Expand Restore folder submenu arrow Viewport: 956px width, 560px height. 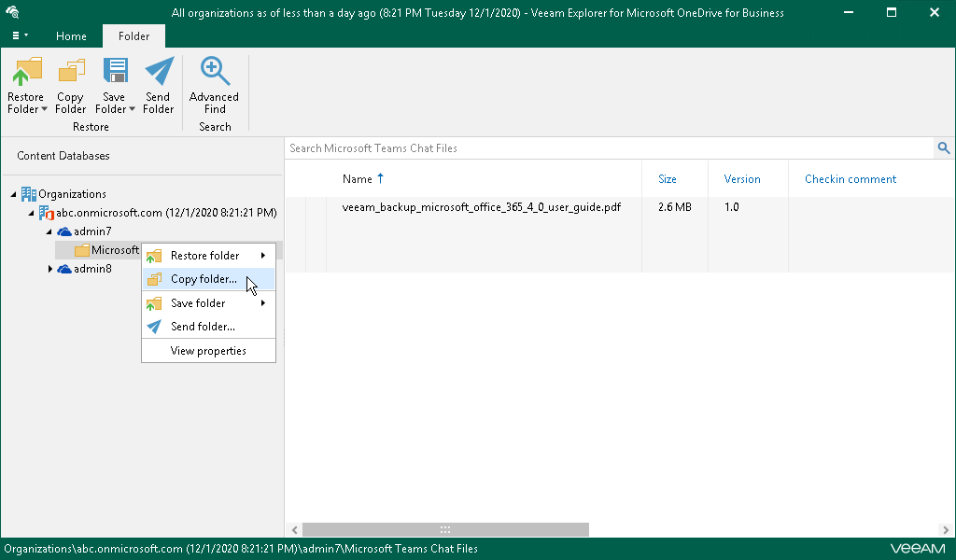pos(262,256)
